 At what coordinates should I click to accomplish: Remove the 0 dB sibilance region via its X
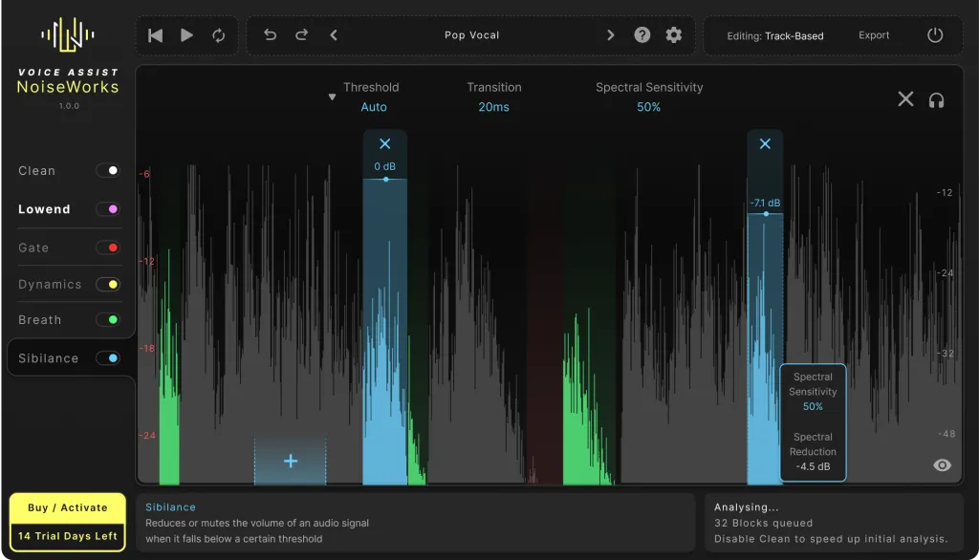(385, 143)
